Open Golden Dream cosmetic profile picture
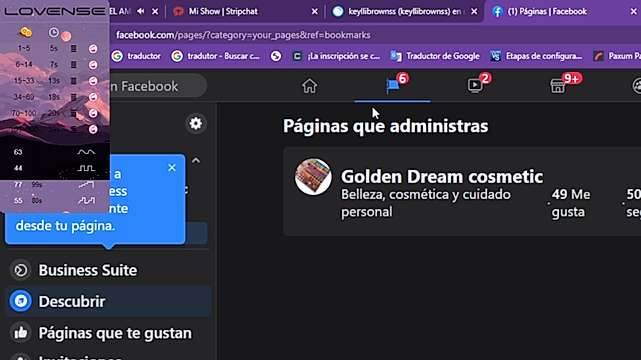Viewport: 641px width, 360px height. pyautogui.click(x=313, y=177)
